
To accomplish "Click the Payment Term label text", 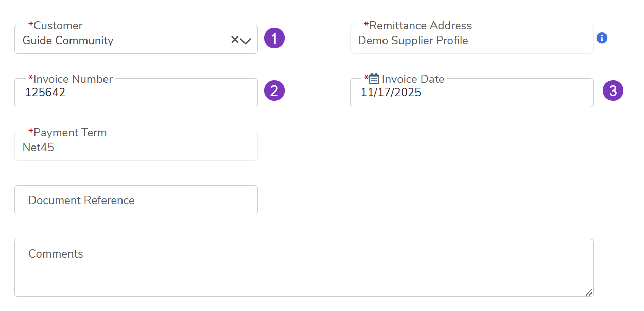I will [x=70, y=133].
